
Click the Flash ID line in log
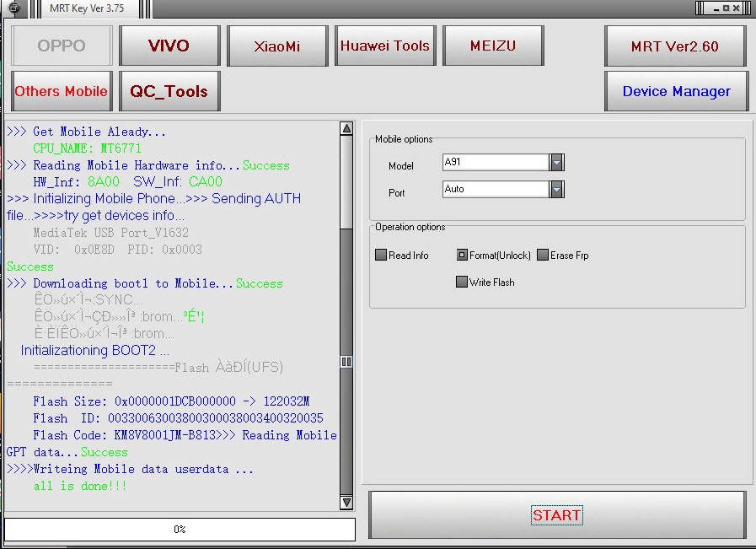point(178,418)
